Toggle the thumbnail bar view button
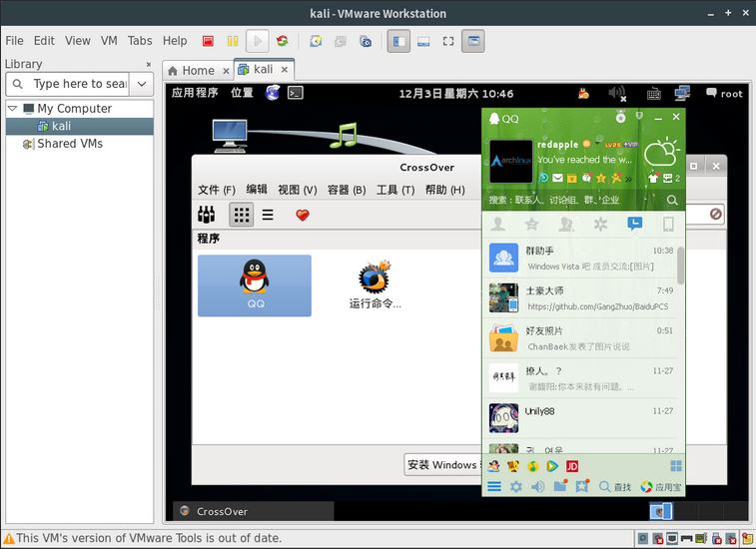Viewport: 756px width, 549px height. pos(423,42)
